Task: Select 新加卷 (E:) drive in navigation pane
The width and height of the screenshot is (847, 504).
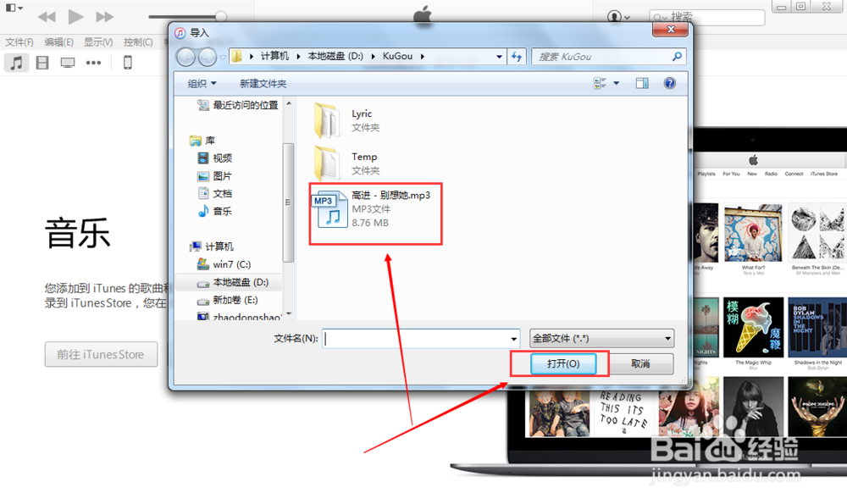Action: [227, 300]
